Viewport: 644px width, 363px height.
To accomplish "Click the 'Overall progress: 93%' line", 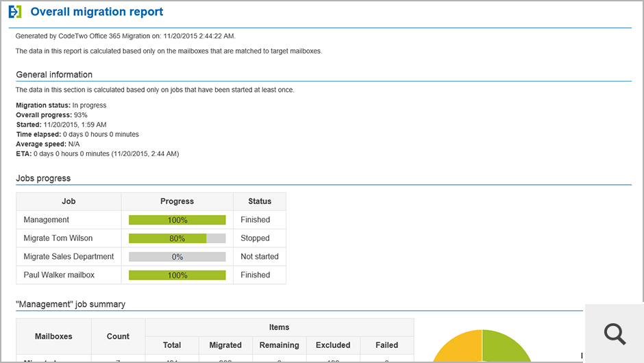I will click(x=51, y=115).
